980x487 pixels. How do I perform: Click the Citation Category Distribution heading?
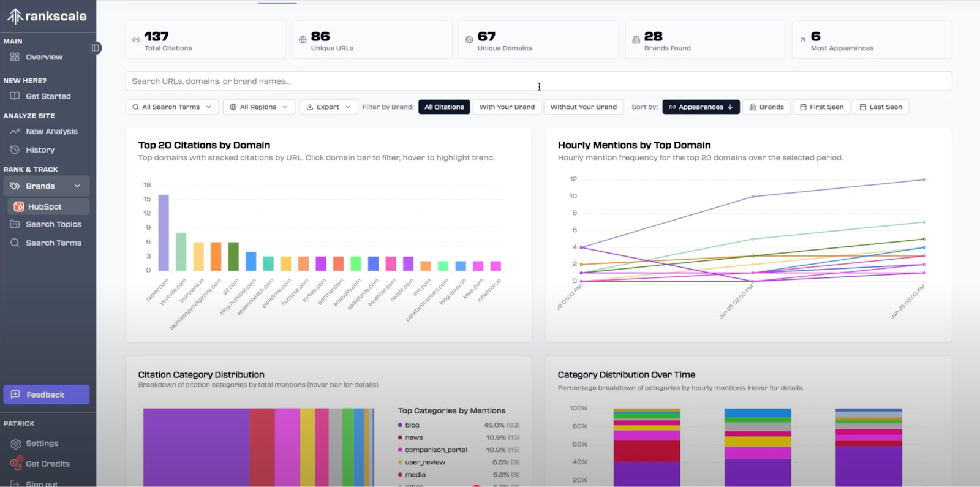coord(201,375)
